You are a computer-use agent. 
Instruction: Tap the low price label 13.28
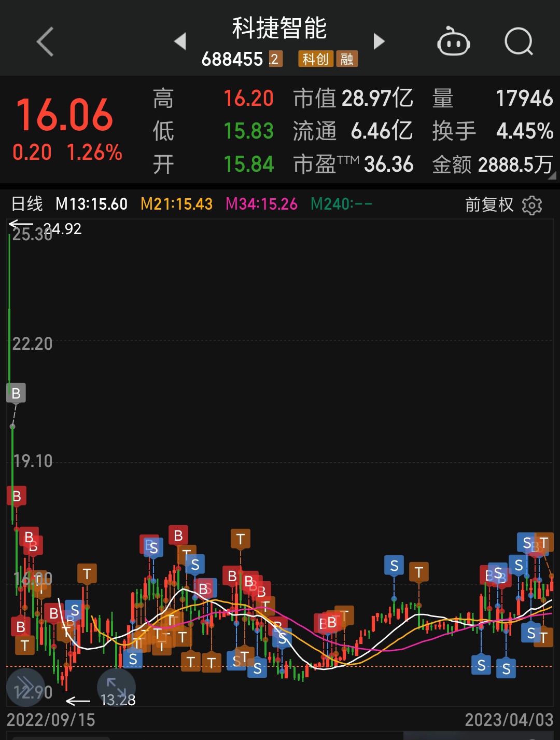(118, 700)
